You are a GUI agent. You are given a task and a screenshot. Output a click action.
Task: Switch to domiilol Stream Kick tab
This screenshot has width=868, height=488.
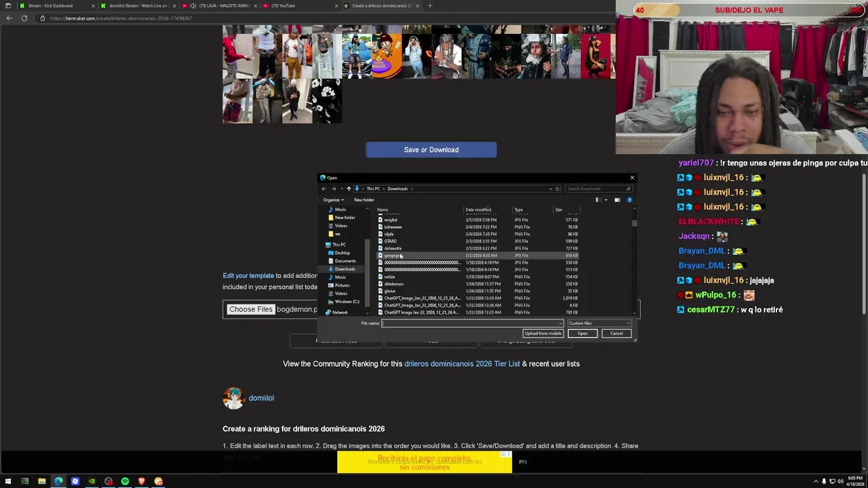pyautogui.click(x=138, y=5)
